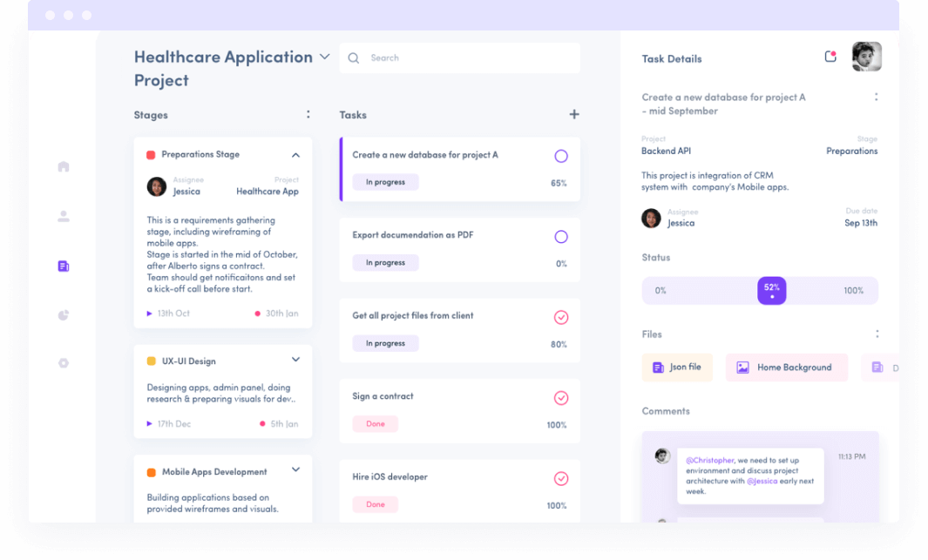Click the 52% progress slider handle
The height and width of the screenshot is (560, 928).
[771, 290]
